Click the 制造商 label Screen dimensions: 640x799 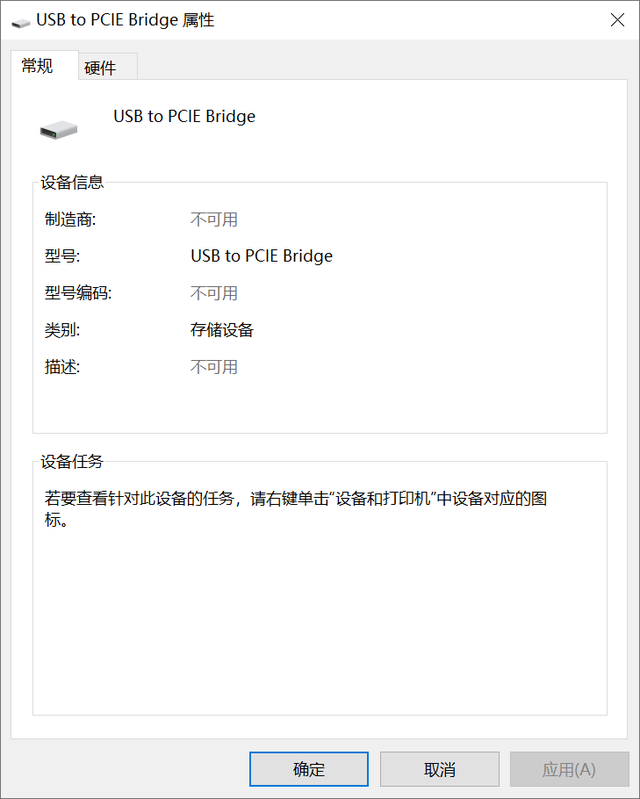(x=70, y=220)
